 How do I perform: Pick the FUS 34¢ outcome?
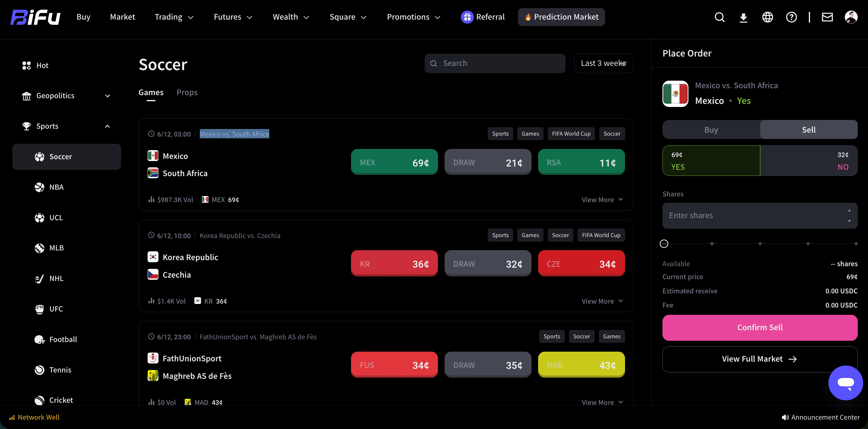point(394,365)
